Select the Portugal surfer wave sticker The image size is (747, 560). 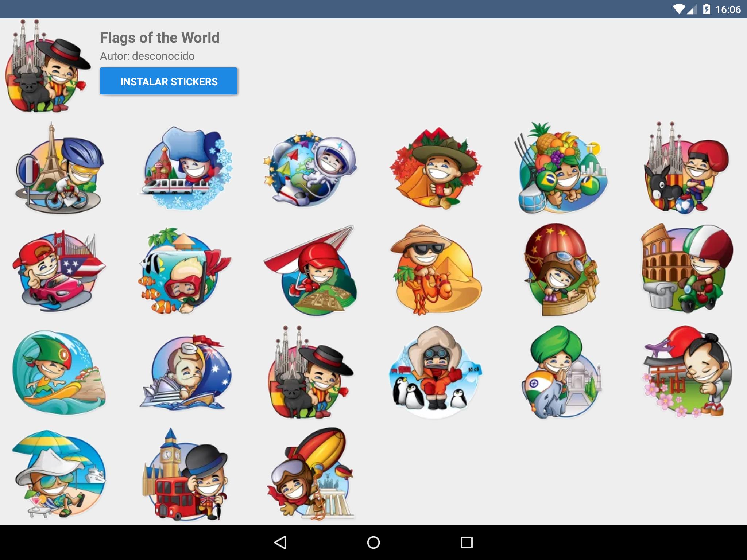59,372
